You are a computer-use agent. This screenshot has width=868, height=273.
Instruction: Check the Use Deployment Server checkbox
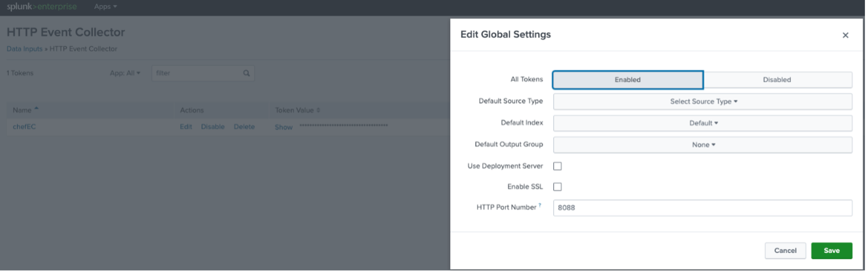[x=557, y=166]
